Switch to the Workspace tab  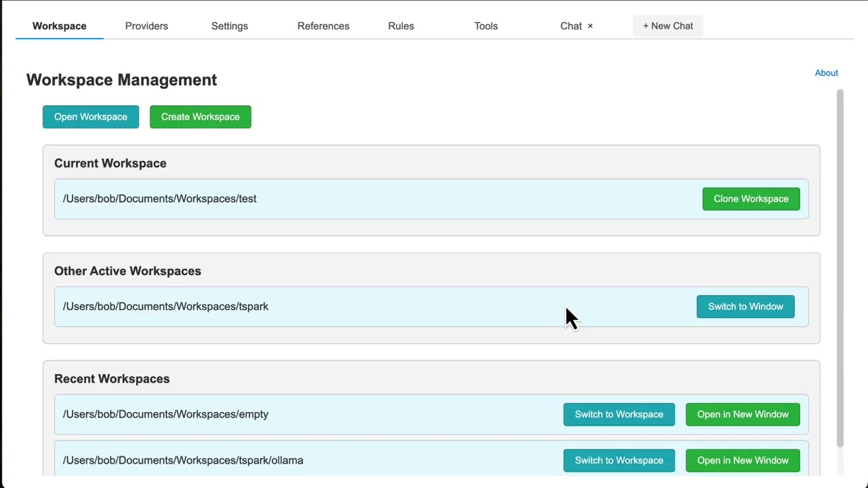point(59,26)
